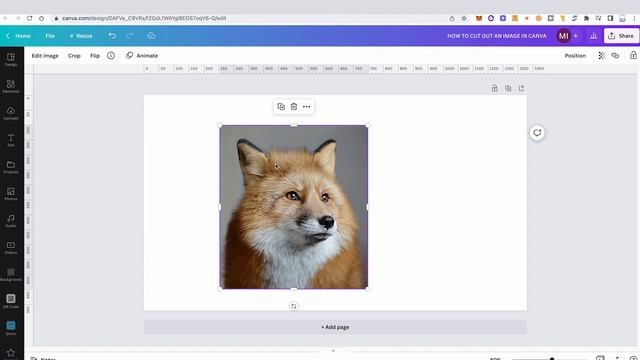Select the fox image on canvas

[x=293, y=207]
